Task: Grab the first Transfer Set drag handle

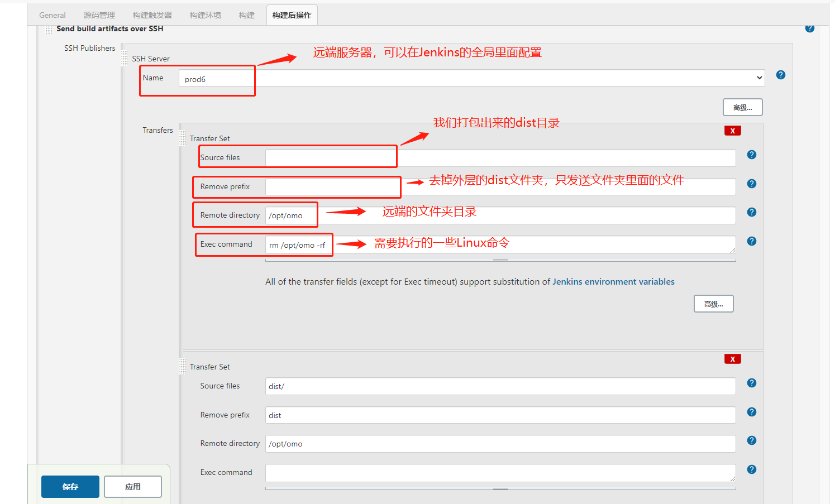Action: (x=182, y=138)
